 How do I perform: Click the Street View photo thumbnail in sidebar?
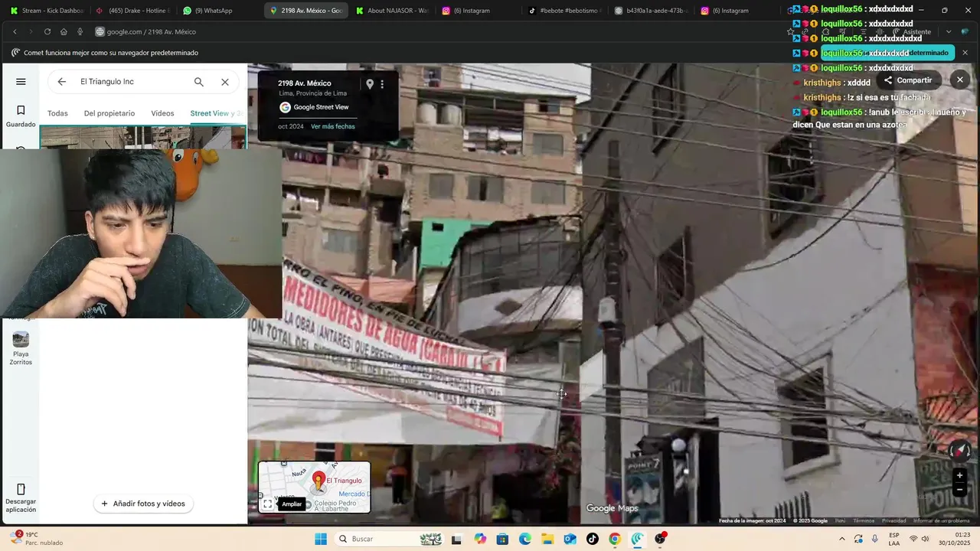coord(142,138)
